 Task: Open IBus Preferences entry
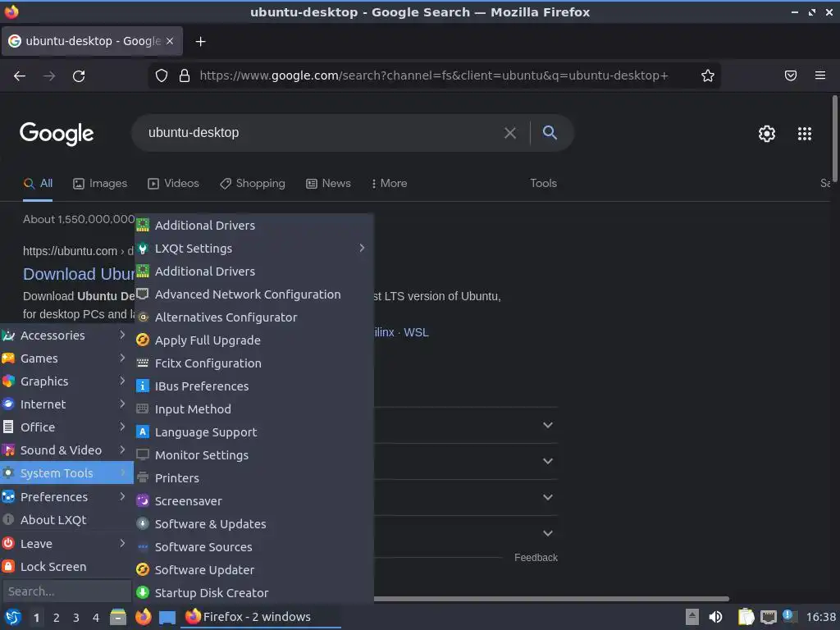(254, 386)
